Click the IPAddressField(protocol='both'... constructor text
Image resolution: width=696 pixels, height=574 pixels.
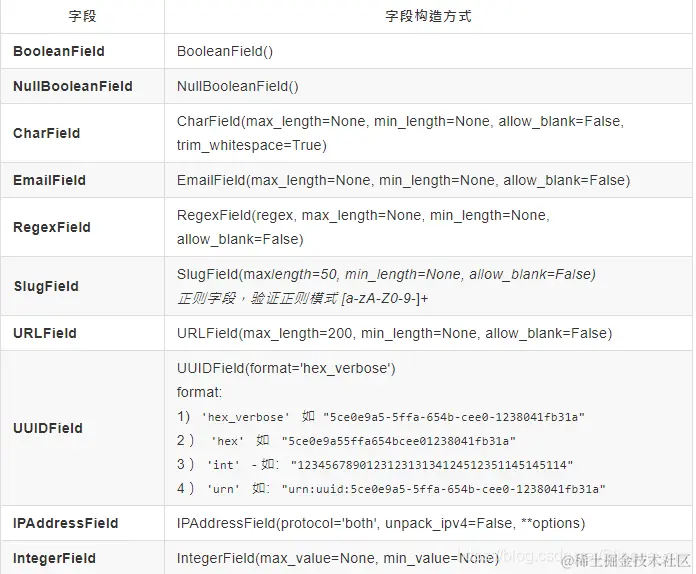381,523
